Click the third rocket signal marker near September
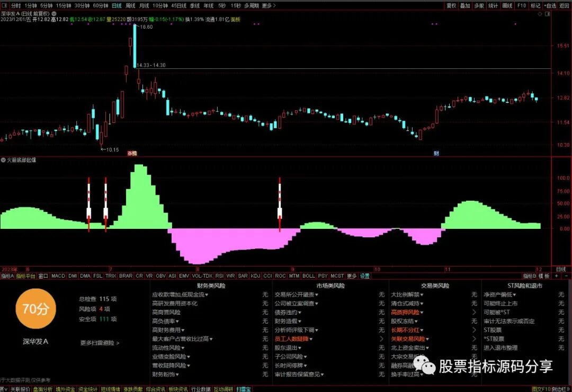572x392 pixels. (x=280, y=204)
